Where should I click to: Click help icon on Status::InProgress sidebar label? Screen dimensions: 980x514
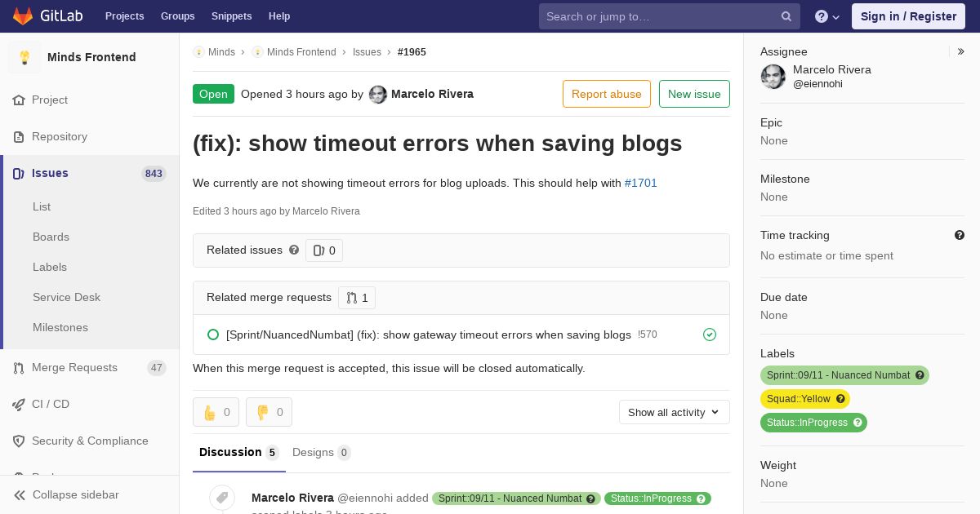click(x=857, y=423)
